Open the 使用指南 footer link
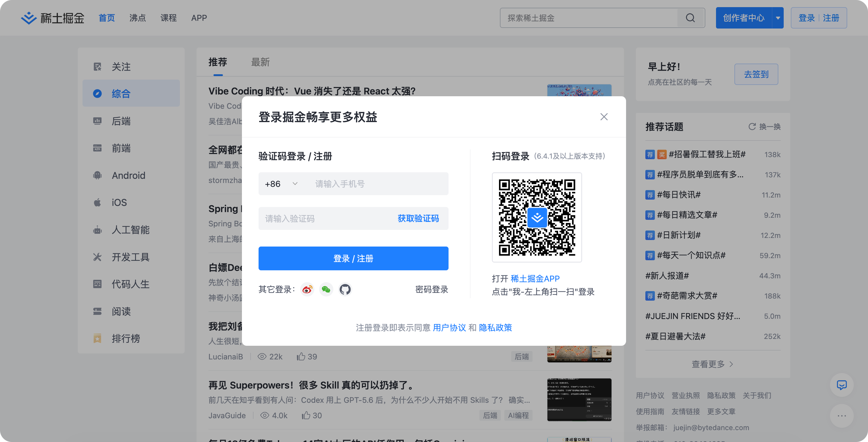This screenshot has height=442, width=868. (650, 411)
